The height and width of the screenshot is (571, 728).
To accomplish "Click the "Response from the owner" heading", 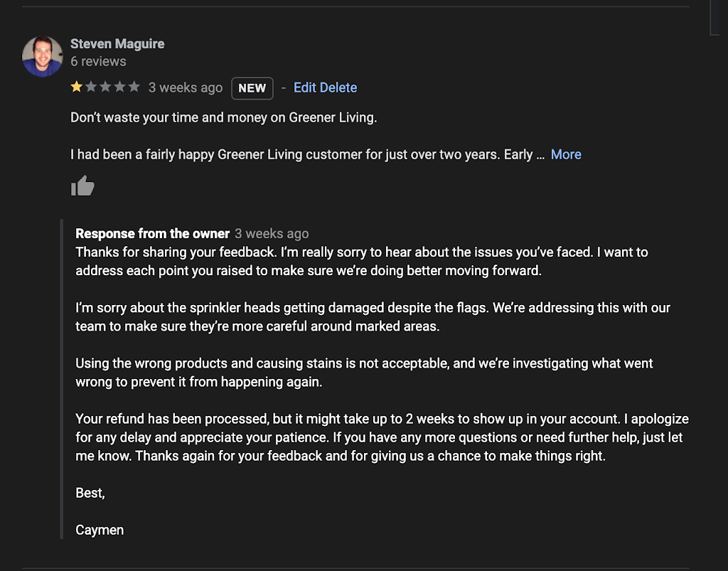I will tap(153, 233).
